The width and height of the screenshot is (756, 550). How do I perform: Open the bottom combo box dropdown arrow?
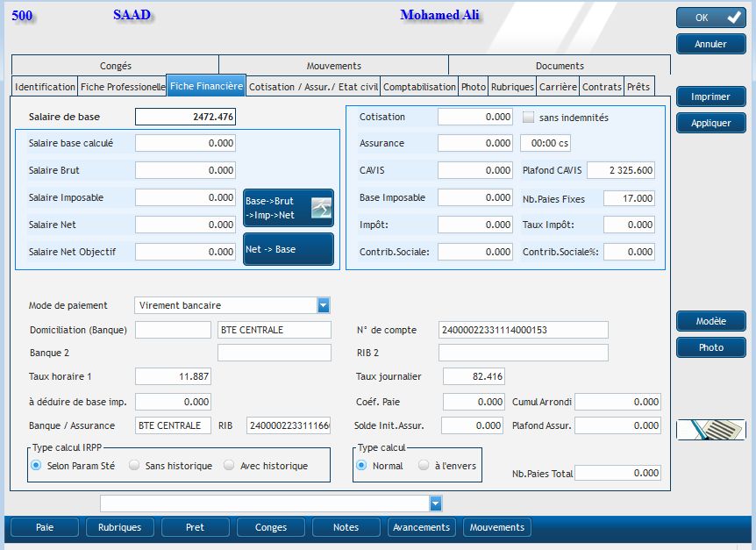(435, 504)
